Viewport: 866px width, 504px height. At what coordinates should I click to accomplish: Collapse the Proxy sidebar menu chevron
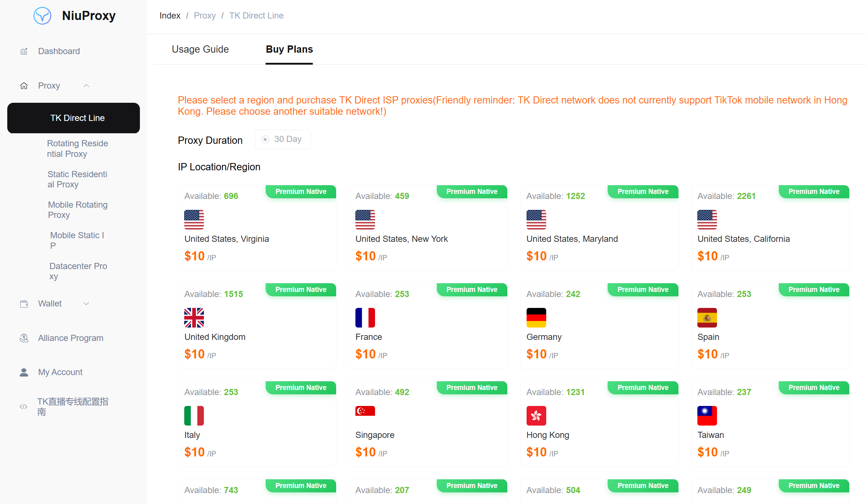tap(86, 86)
